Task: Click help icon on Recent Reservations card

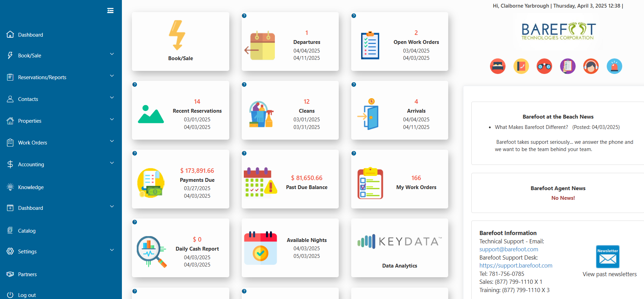Action: 135,85
